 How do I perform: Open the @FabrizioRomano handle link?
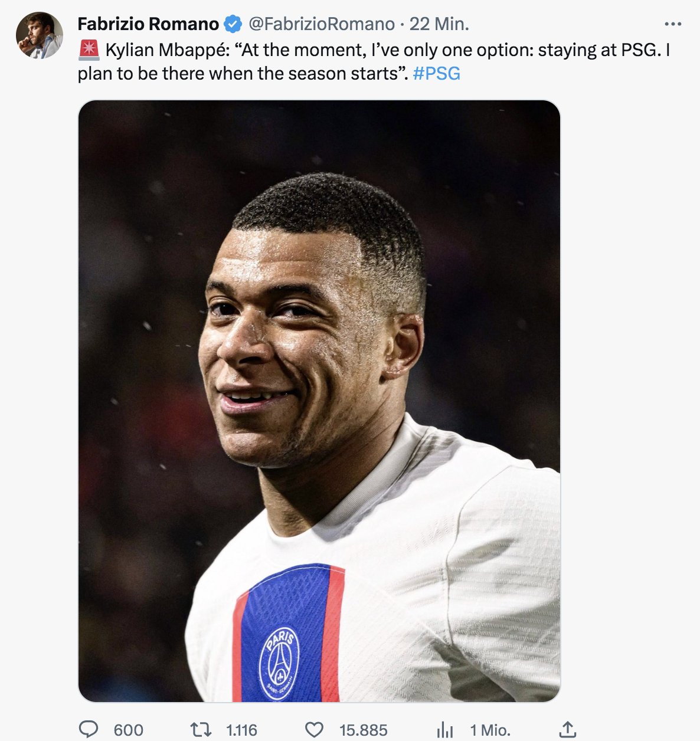coord(322,24)
